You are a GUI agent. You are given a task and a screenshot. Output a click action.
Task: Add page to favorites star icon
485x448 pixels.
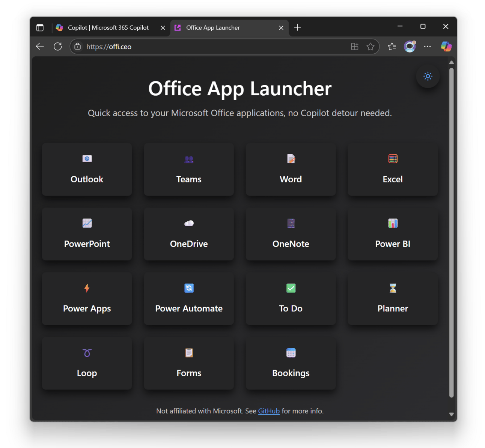(371, 47)
